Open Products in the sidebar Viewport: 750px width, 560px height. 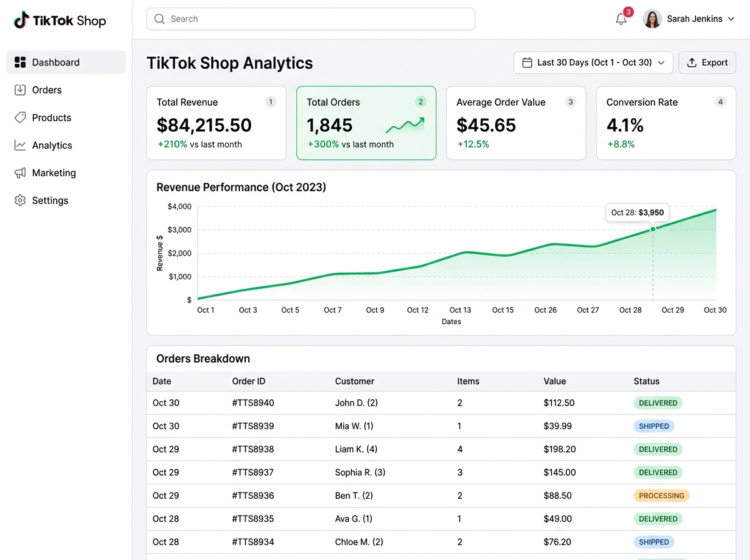[x=66, y=117]
